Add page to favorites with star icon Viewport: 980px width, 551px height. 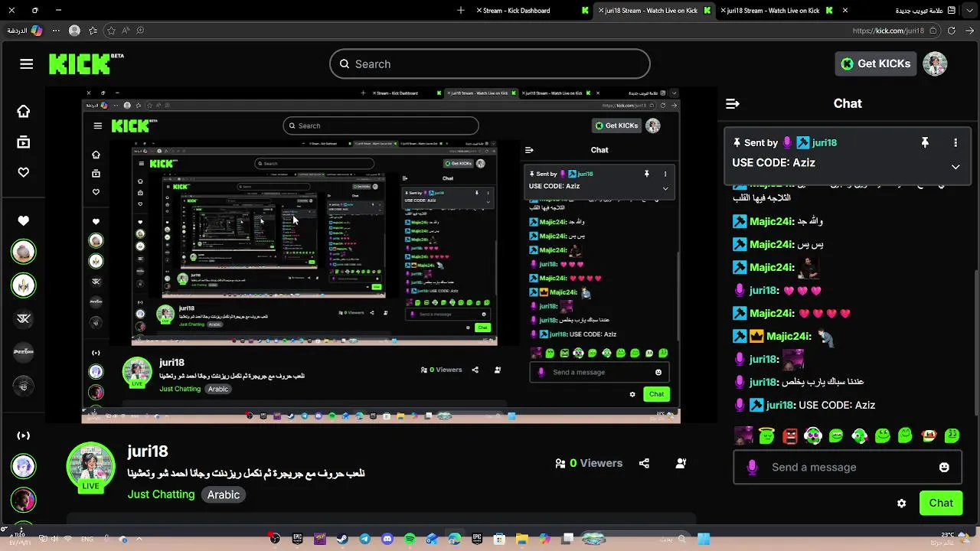[111, 31]
